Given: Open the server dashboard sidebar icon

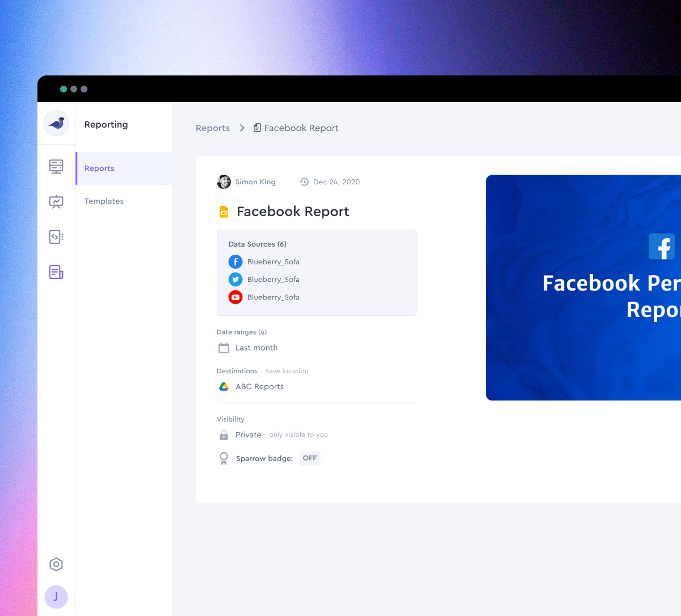Looking at the screenshot, I should click(x=56, y=166).
